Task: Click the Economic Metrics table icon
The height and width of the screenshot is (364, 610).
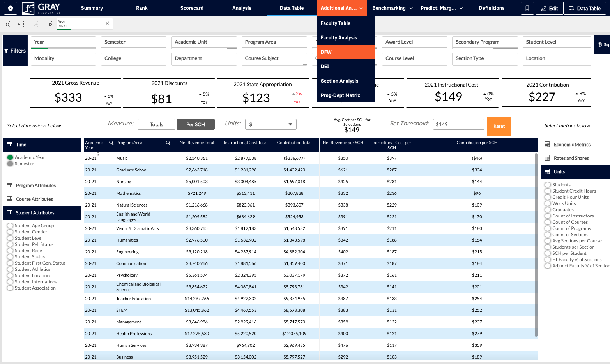Action: tap(547, 144)
